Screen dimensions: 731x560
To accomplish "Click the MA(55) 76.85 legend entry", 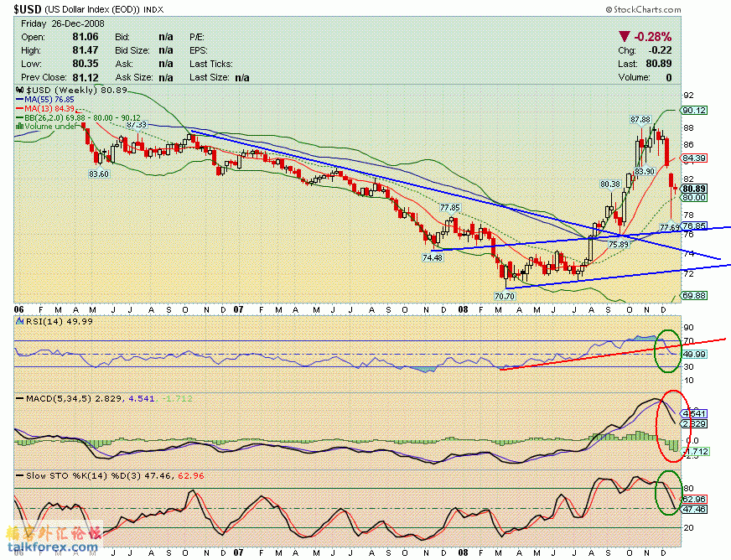I will tap(45, 99).
